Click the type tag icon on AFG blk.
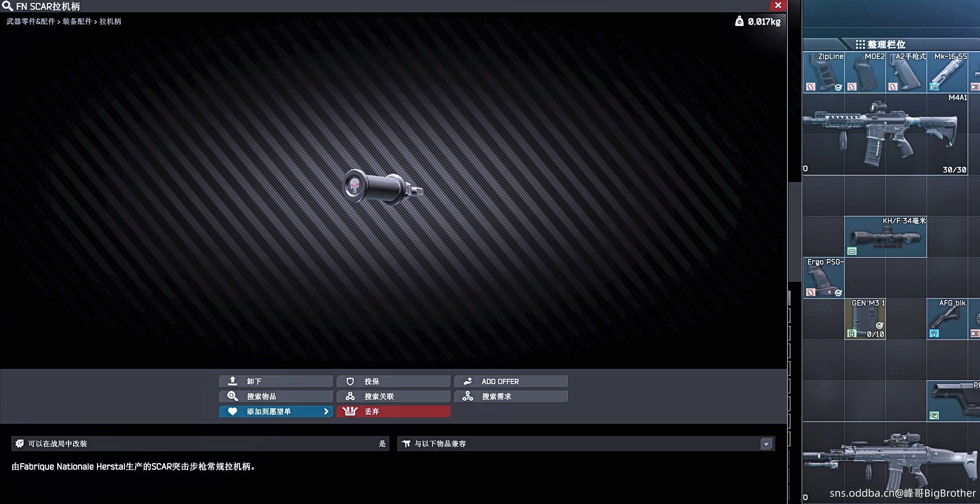This screenshot has height=504, width=980. point(934,333)
